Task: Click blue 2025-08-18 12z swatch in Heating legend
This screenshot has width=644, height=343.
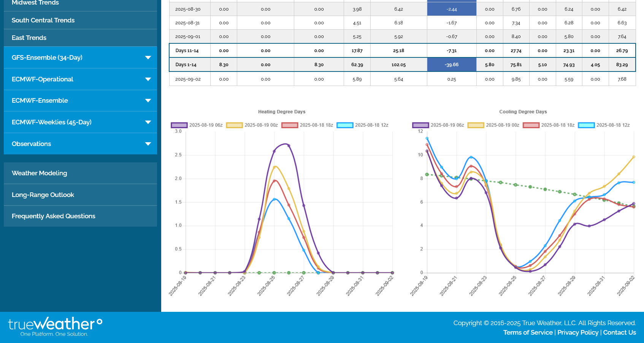Action: coord(345,125)
